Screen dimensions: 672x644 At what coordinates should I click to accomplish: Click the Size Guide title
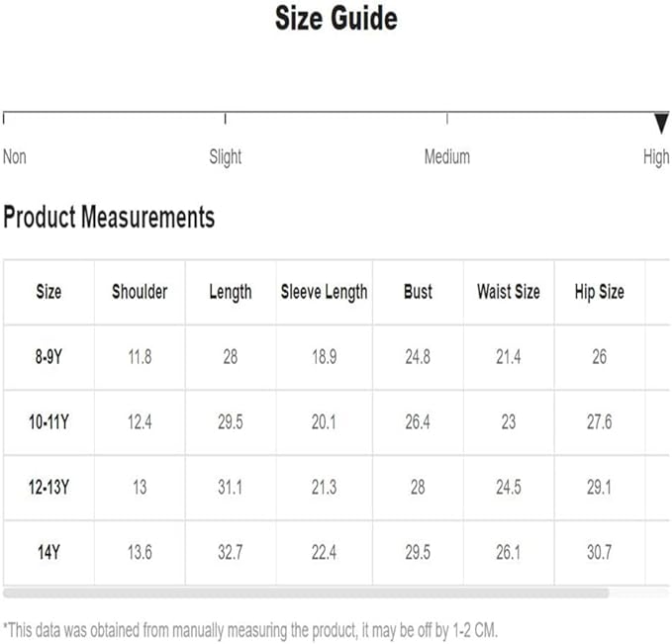pyautogui.click(x=336, y=19)
